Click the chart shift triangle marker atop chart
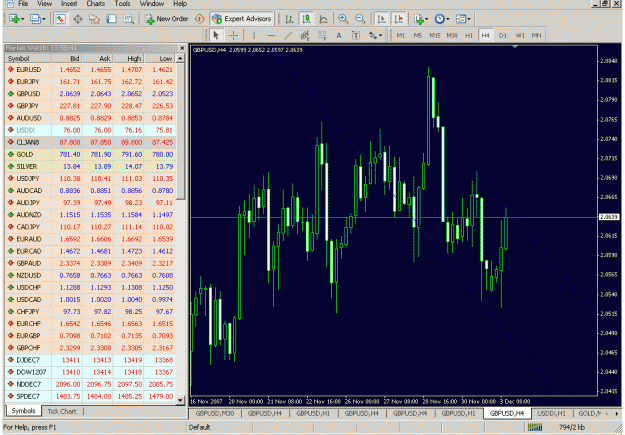 pos(515,47)
